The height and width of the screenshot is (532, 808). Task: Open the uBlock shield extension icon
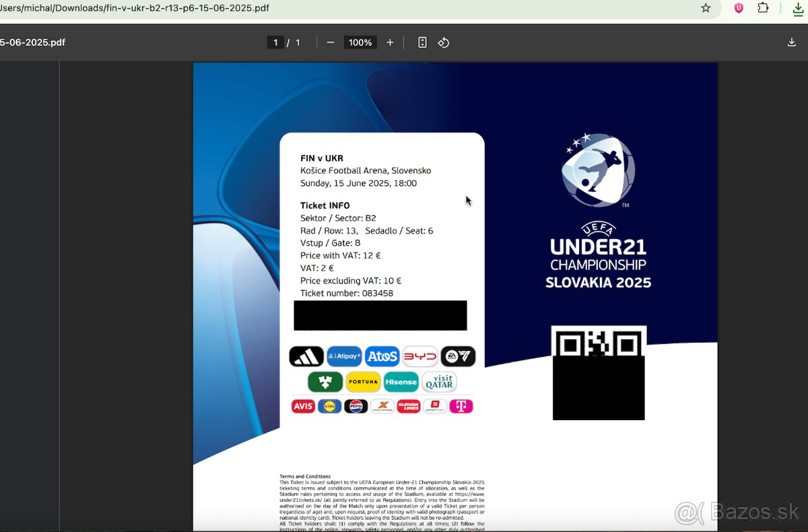pyautogui.click(x=739, y=8)
